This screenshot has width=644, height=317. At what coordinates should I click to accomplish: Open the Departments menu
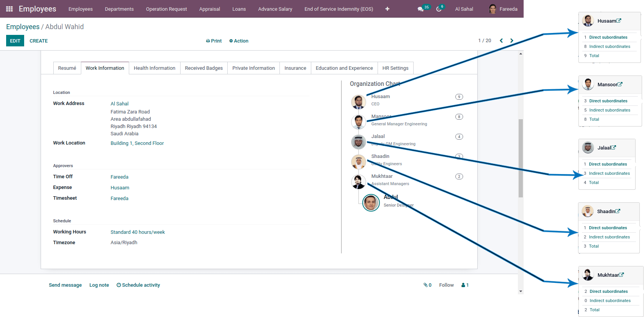coord(119,9)
